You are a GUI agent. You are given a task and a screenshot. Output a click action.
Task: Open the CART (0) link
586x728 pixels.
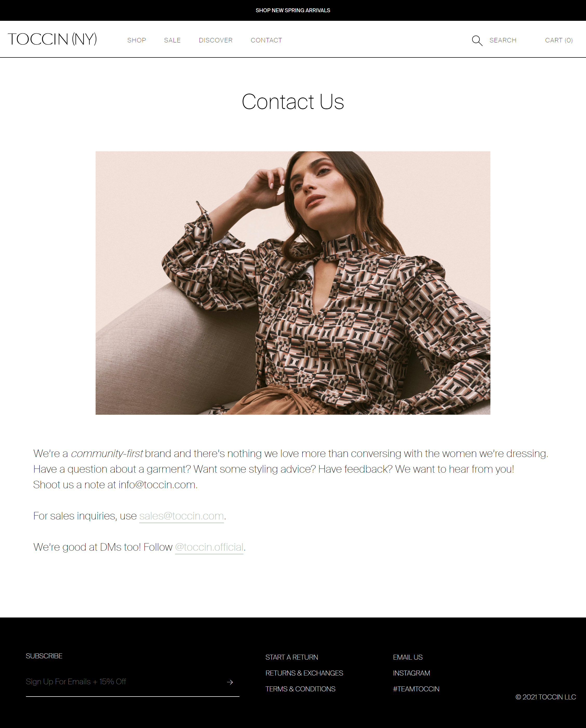click(x=559, y=40)
